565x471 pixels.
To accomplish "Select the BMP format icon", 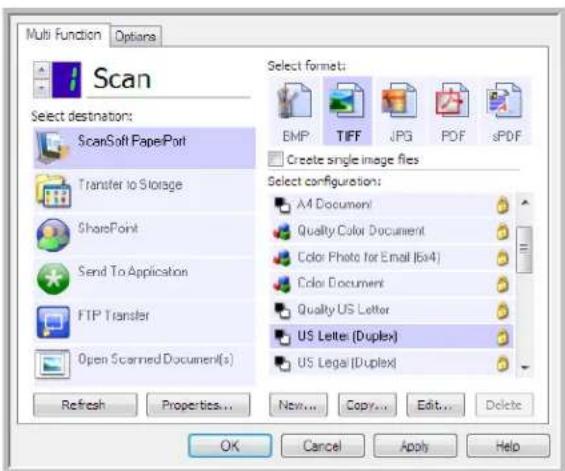I will pyautogui.click(x=294, y=101).
